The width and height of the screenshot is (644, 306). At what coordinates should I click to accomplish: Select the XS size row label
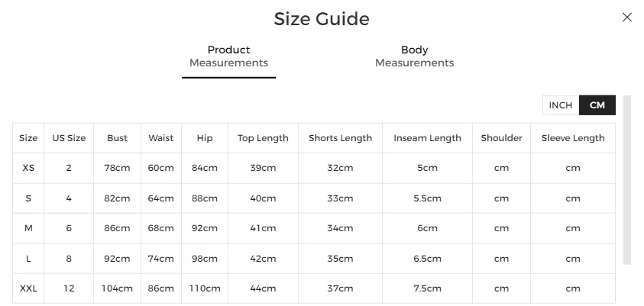click(28, 168)
